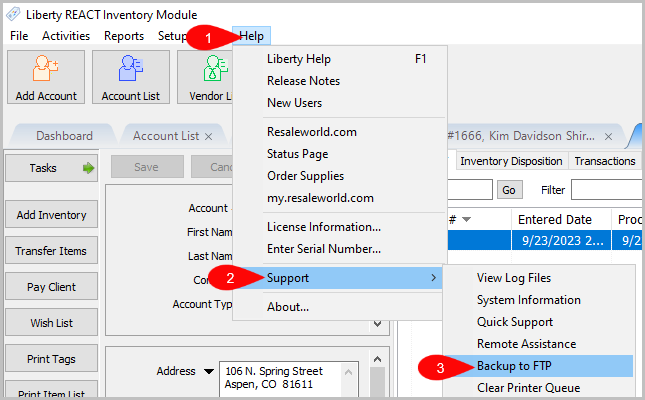Screen dimensions: 645x400
Task: Click the greyed Save button
Action: click(x=147, y=167)
